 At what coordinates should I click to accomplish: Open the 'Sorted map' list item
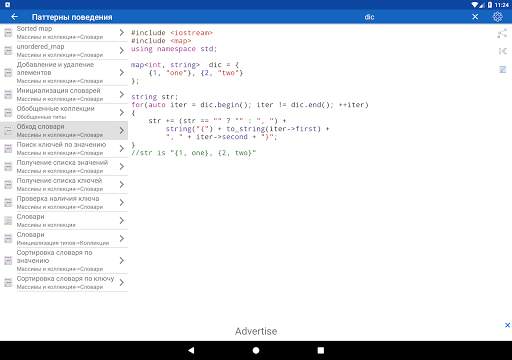pos(64,32)
